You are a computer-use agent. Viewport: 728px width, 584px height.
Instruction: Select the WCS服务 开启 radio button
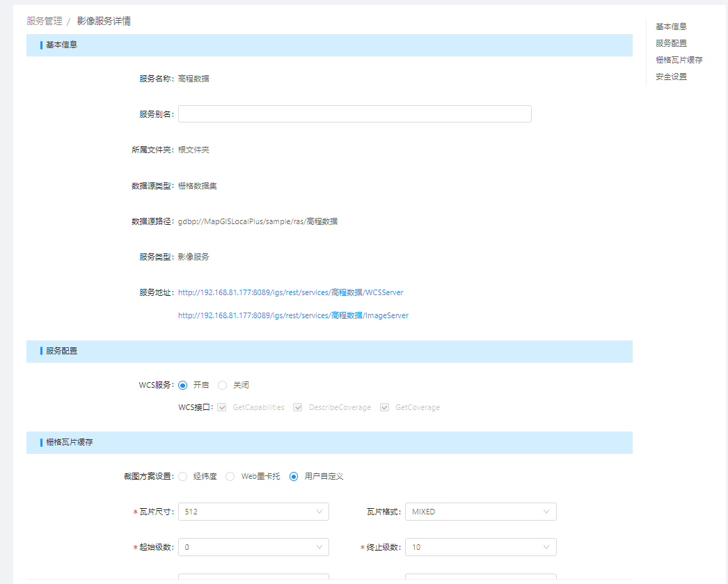point(183,385)
